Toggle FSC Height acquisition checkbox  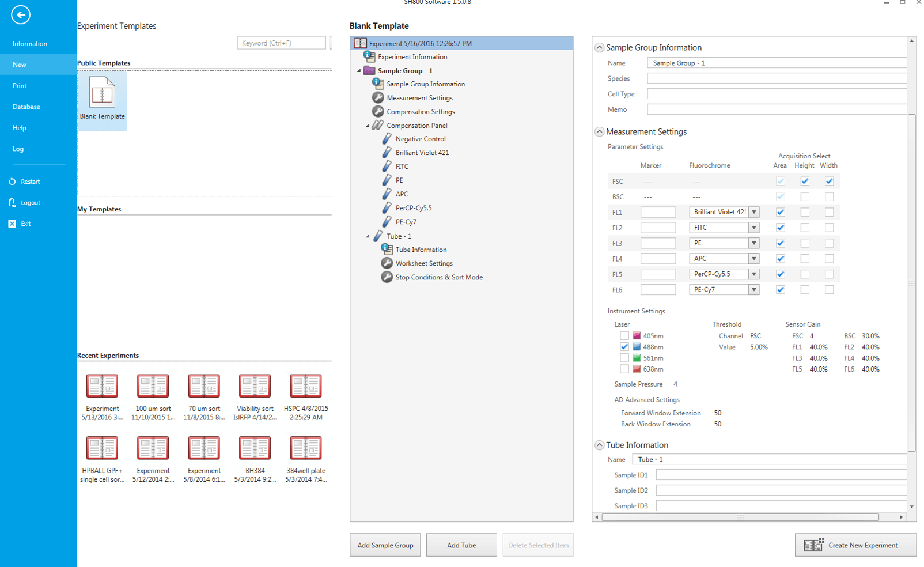click(x=805, y=181)
